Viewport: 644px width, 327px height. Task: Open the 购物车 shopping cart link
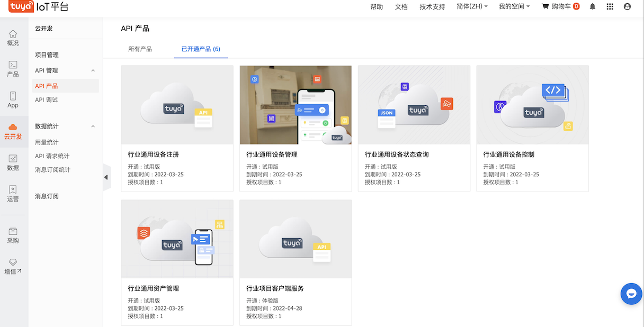pyautogui.click(x=560, y=7)
